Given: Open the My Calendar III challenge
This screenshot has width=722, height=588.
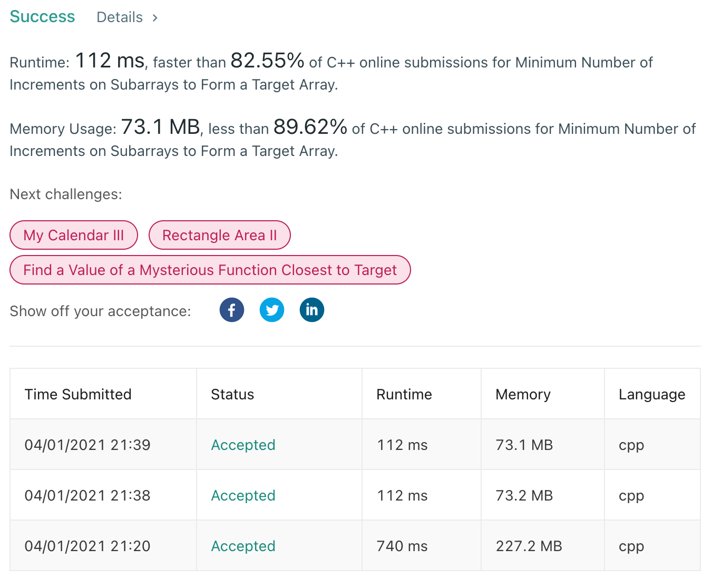Looking at the screenshot, I should [74, 235].
